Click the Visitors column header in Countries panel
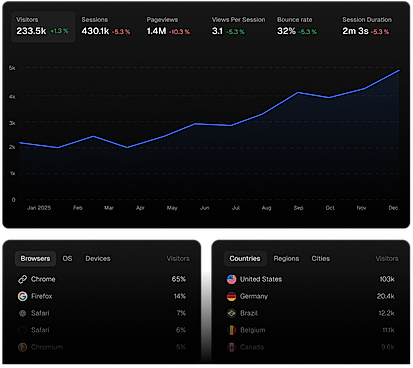The image size is (413, 368). pos(387,258)
